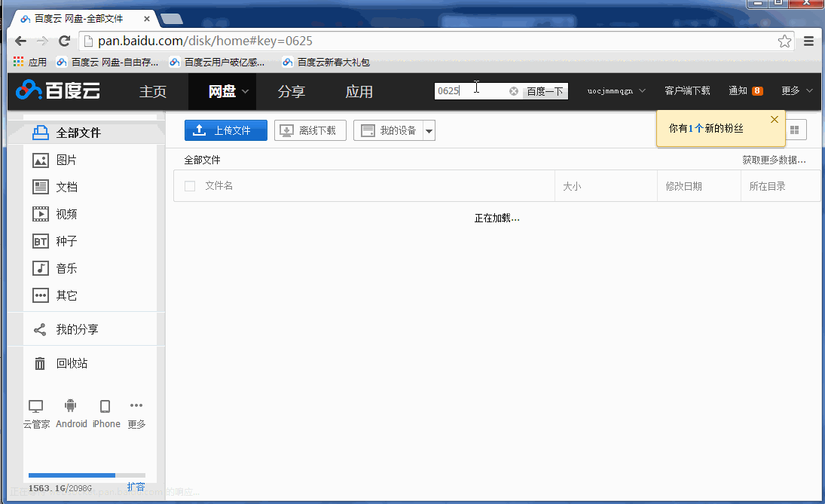Open My Shares via the share icon
Viewport: 825px width, 504px height.
40,329
